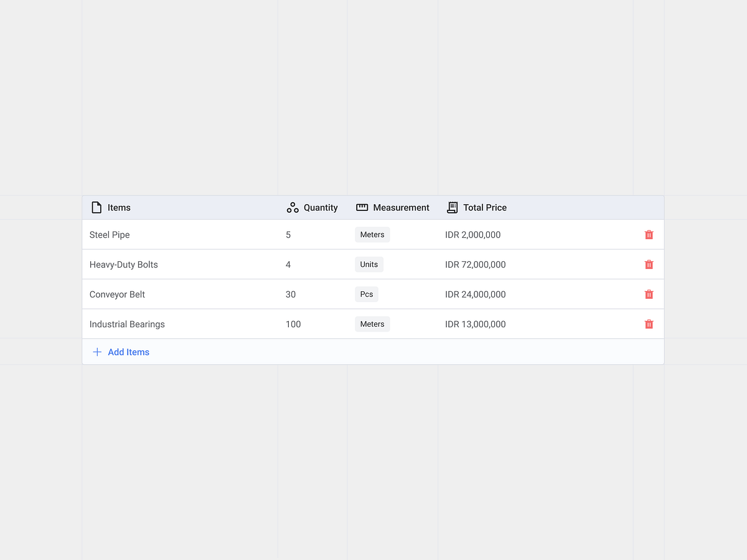747x560 pixels.
Task: Click the Total Price column header
Action: tap(485, 207)
